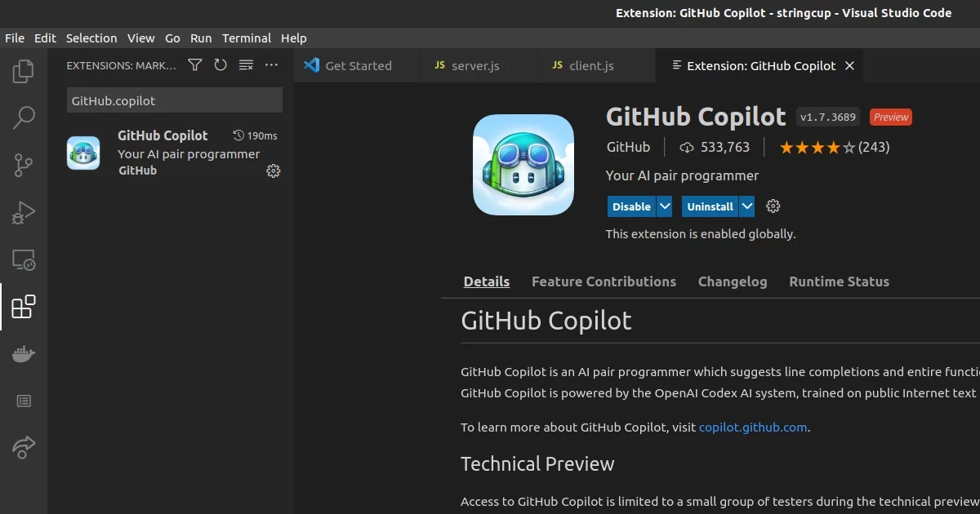Click the Preview badge
The width and height of the screenshot is (980, 514).
891,117
